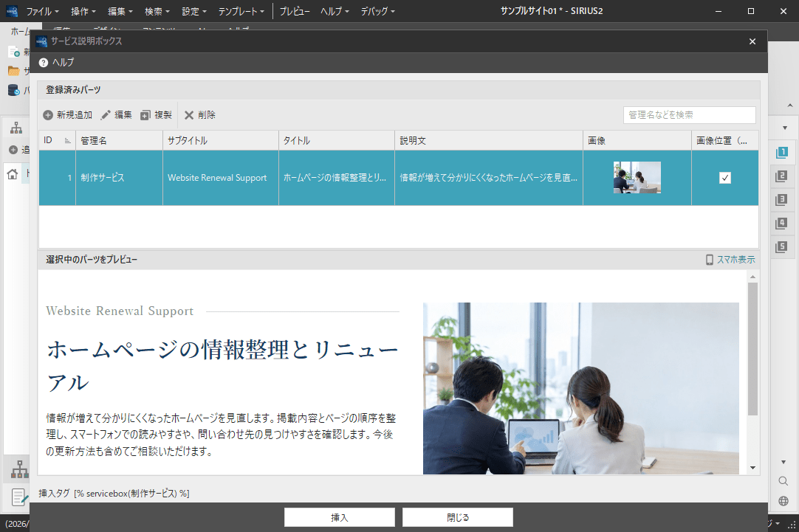Open the 編集 menu in the menu bar
Screen dimensions: 799x532
[x=120, y=11]
